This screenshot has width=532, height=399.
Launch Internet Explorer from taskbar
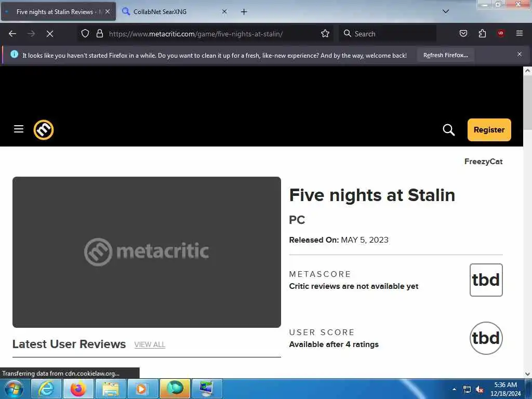[46, 389]
